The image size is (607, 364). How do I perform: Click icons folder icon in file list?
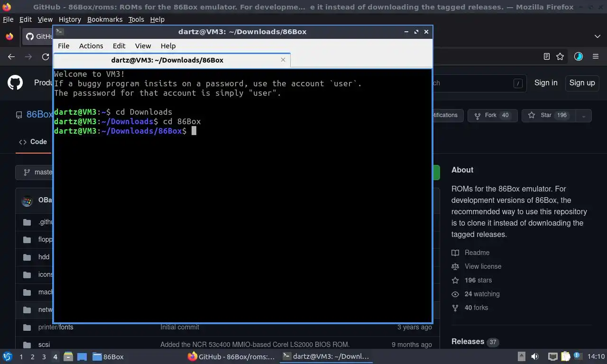click(x=27, y=274)
